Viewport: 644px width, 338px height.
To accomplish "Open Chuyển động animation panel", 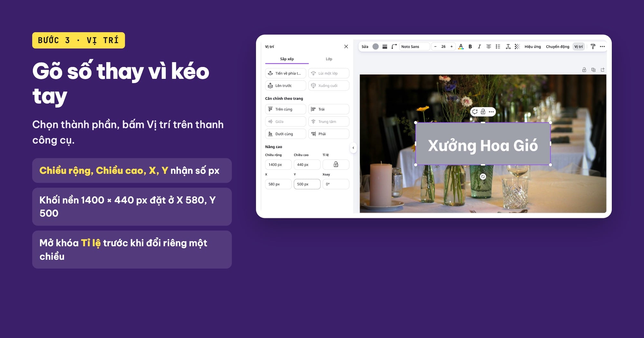I will (x=557, y=47).
